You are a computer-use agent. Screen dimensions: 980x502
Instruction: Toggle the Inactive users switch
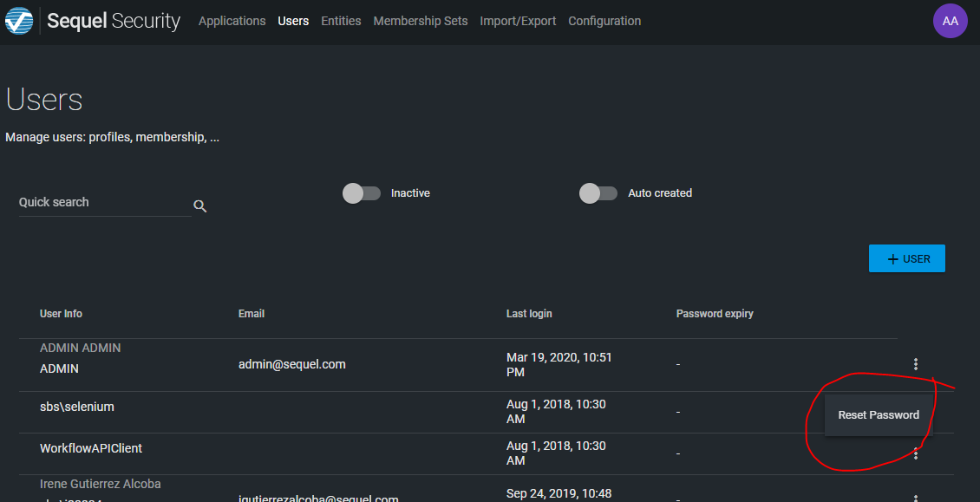[x=362, y=193]
